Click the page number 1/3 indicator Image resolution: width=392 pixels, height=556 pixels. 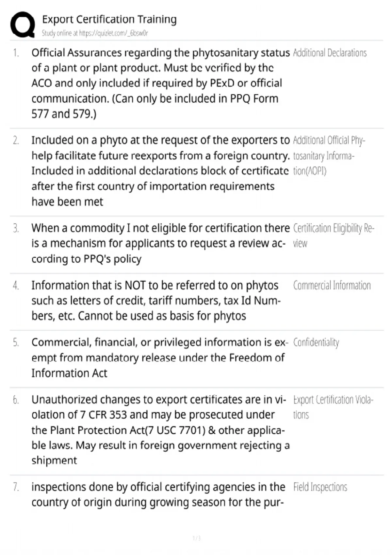click(x=196, y=538)
